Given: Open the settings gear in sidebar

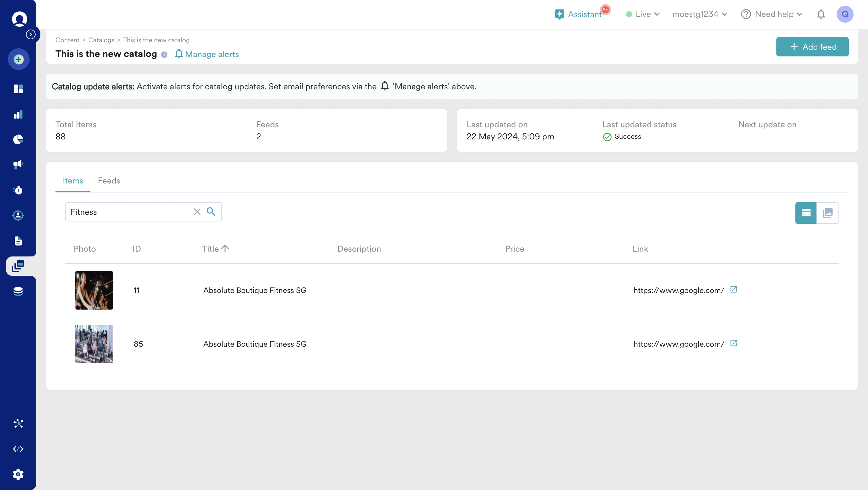Looking at the screenshot, I should pyautogui.click(x=18, y=474).
